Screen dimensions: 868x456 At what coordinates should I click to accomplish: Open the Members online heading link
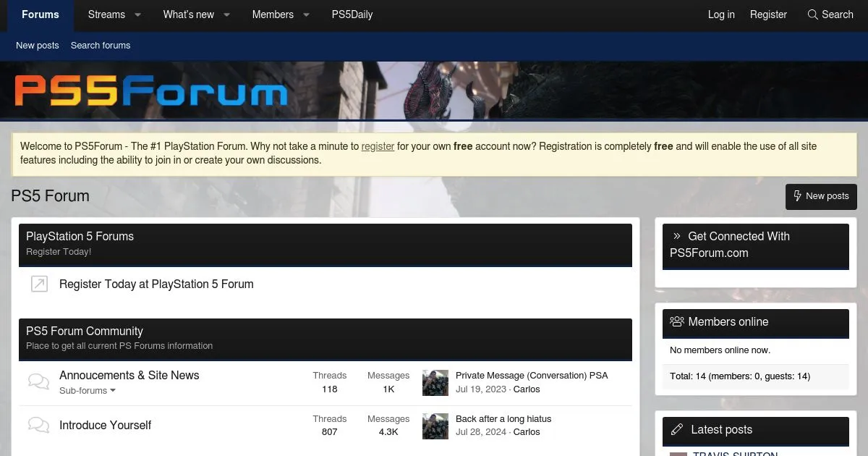tap(728, 321)
